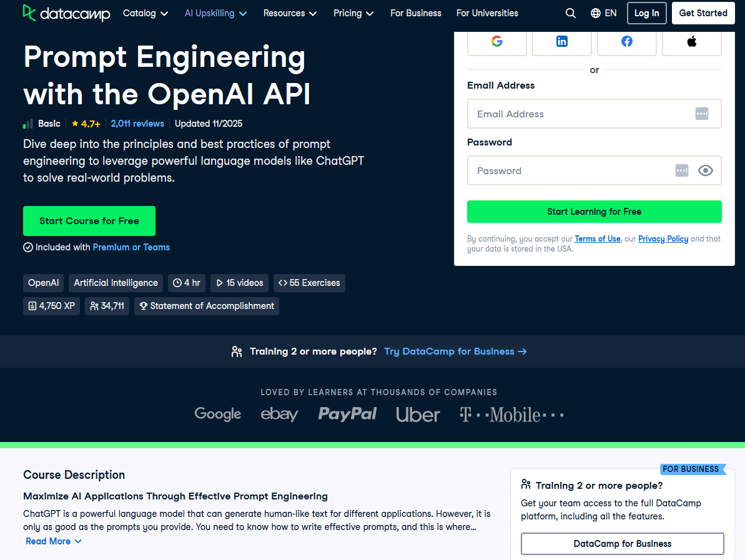The width and height of the screenshot is (745, 560).
Task: Sign up with the LinkedIn icon
Action: 561,41
